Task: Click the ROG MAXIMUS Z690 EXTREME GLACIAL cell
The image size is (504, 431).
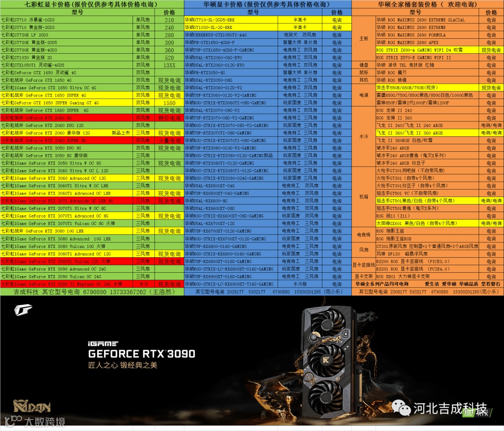Action: [x=427, y=20]
